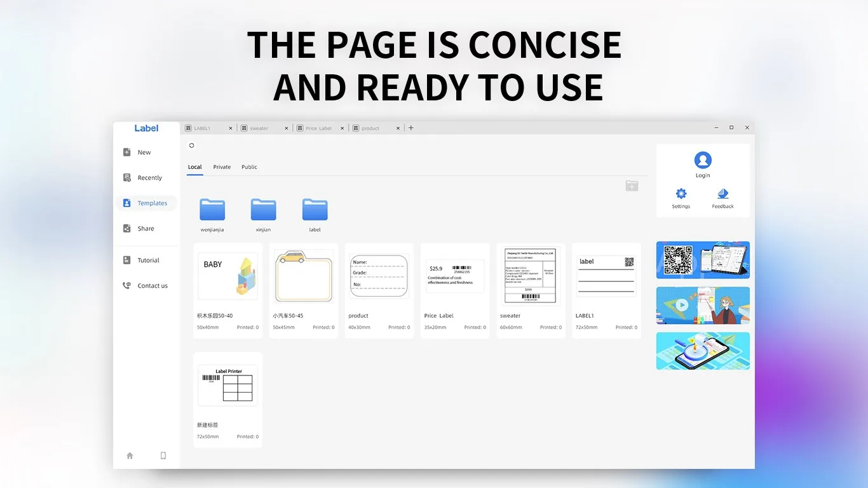Close the sweater tab
The image size is (868, 488).
(x=287, y=128)
